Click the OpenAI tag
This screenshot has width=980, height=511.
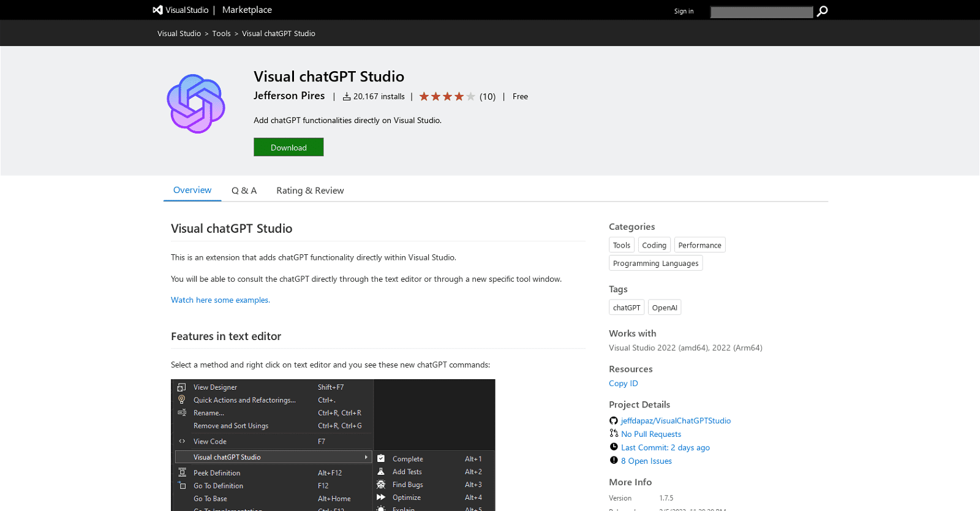665,308
